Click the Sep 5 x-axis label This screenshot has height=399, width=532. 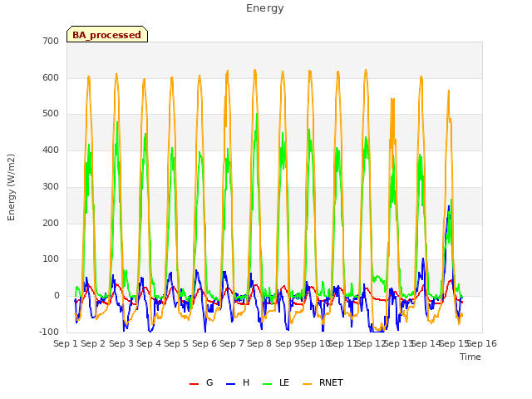[176, 343]
